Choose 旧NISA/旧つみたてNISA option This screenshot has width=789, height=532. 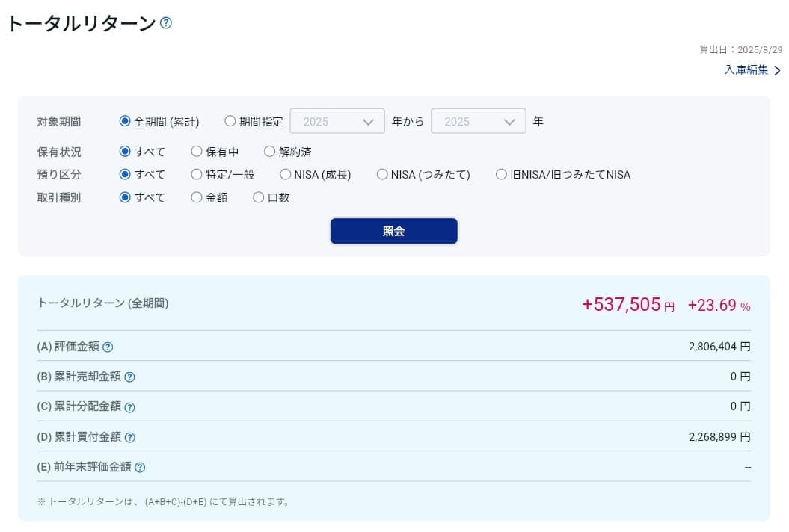(x=501, y=175)
